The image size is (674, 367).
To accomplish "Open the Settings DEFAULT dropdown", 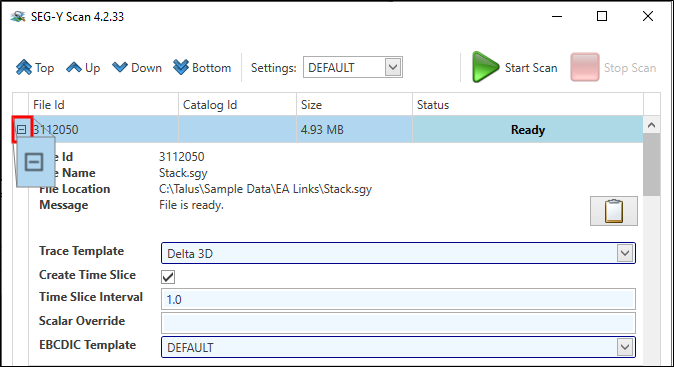I will 352,67.
